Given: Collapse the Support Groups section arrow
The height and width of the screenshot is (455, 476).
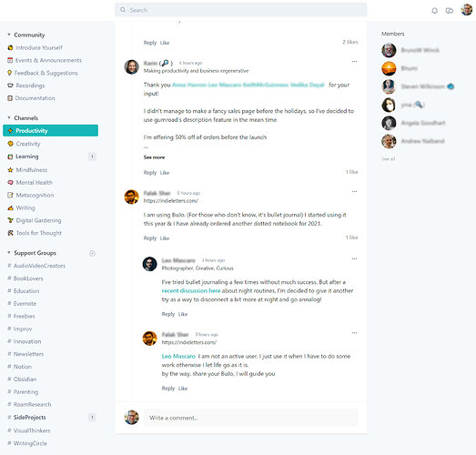Looking at the screenshot, I should (9, 253).
